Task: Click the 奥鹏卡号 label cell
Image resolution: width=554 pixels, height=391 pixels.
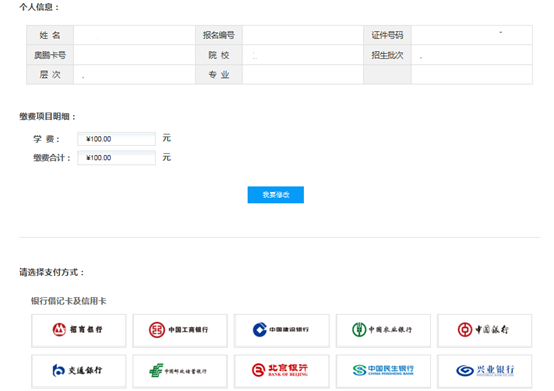Action: [50, 55]
